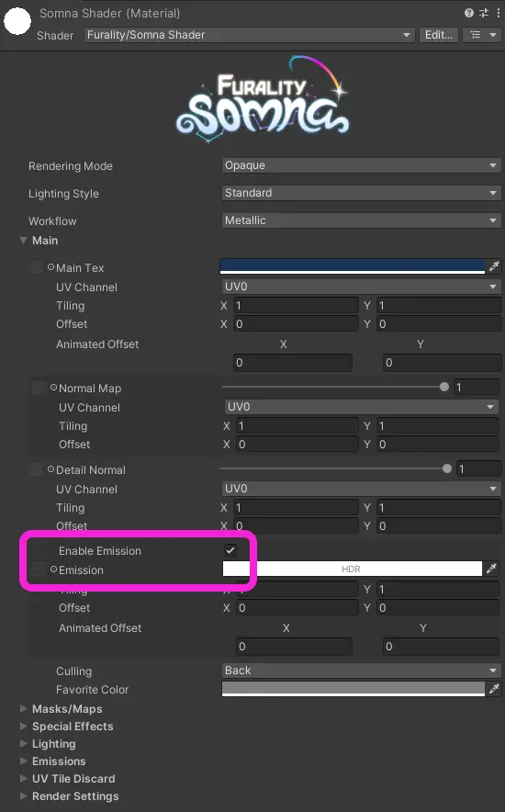
Task: Open the Detail Normal texture picker circle
Action: (x=50, y=469)
